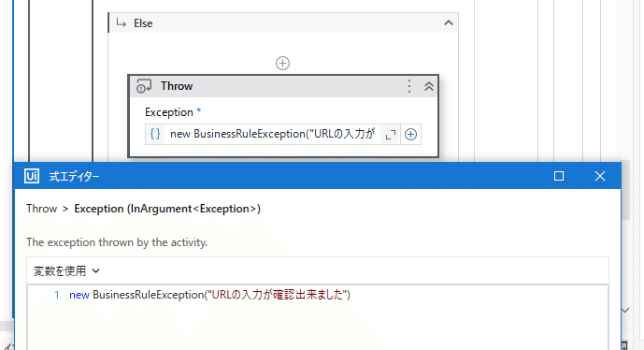
Task: Click the UiPath logo in the 式エディター title bar
Action: (x=32, y=176)
